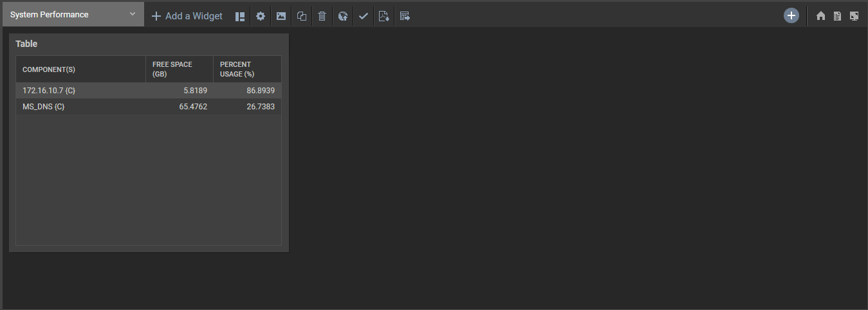Sort by FREE SPACE (GB) column header
Image resolution: width=868 pixels, height=310 pixels.
tap(180, 69)
